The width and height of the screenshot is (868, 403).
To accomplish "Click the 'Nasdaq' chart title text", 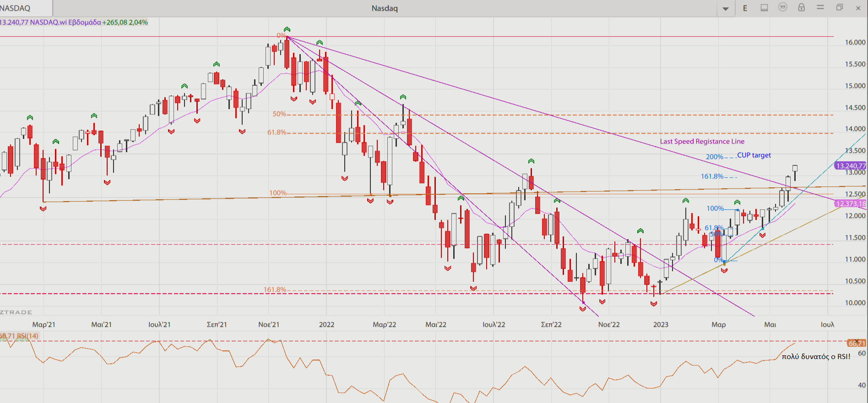I will pyautogui.click(x=385, y=8).
